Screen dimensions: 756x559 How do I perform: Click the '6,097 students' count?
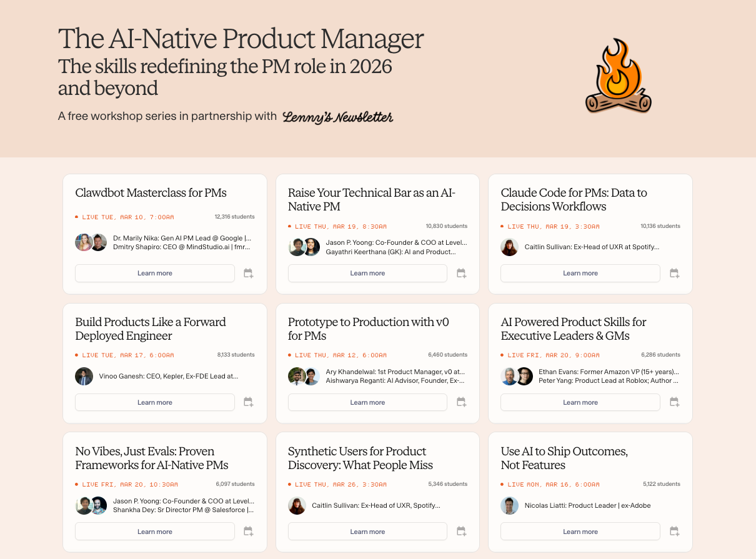pos(236,484)
